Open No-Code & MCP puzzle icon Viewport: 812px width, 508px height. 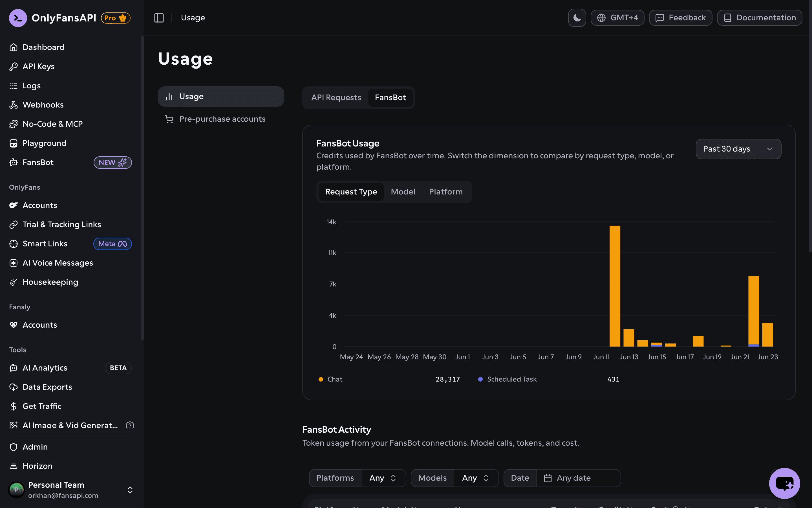(14, 124)
